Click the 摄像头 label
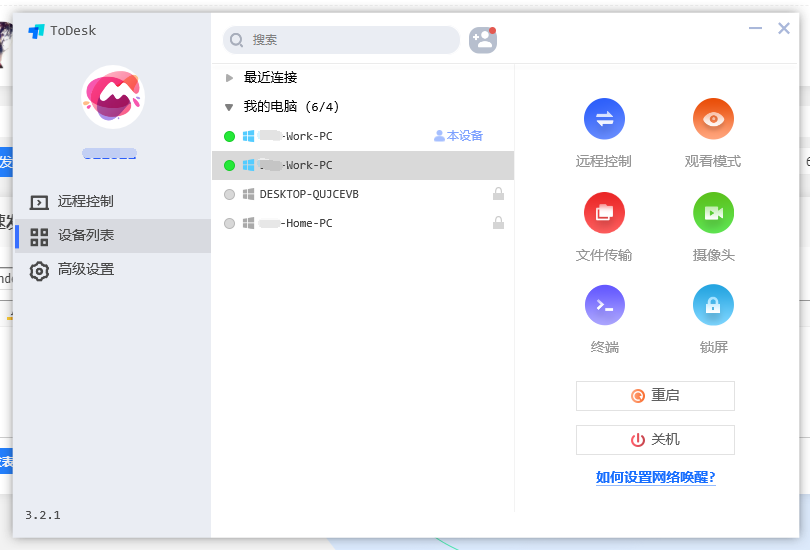Viewport: 810px width, 550px height. click(713, 255)
